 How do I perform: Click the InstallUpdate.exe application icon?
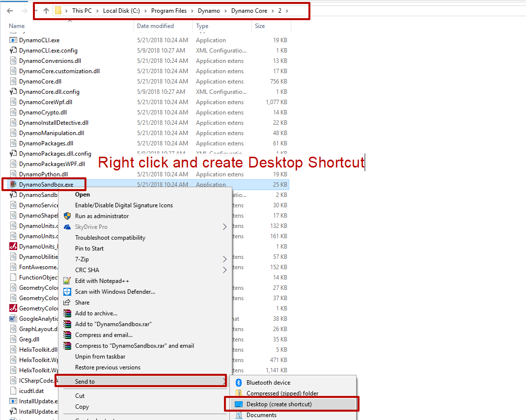click(13, 401)
